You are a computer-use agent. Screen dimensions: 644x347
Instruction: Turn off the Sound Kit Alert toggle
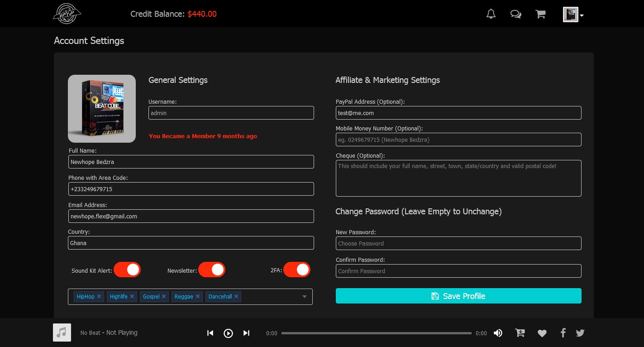pyautogui.click(x=127, y=270)
